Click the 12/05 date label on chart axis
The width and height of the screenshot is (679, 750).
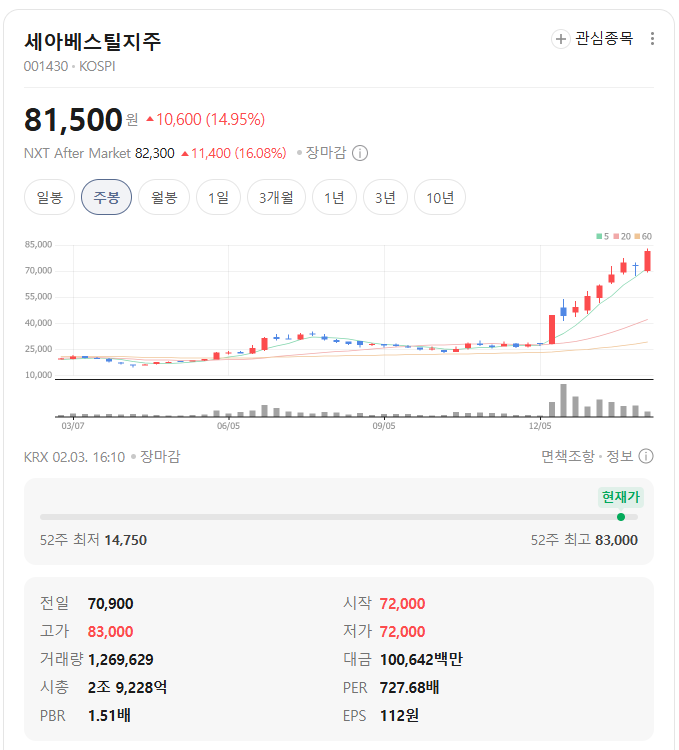pyautogui.click(x=540, y=426)
